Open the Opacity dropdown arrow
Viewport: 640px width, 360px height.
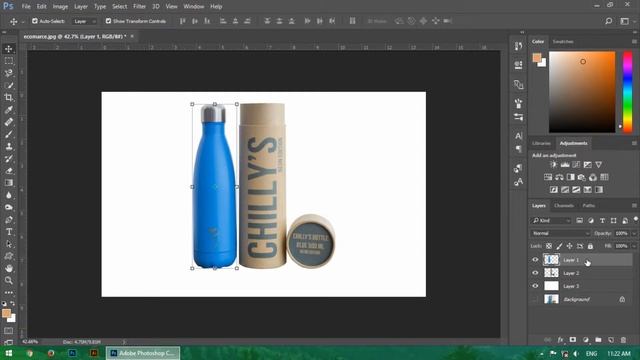tap(634, 233)
